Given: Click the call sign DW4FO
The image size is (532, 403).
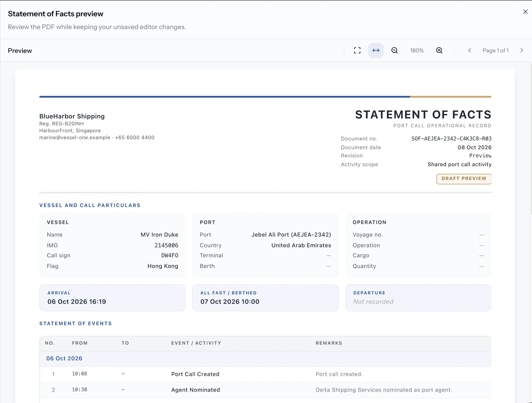Looking at the screenshot, I should pyautogui.click(x=170, y=255).
